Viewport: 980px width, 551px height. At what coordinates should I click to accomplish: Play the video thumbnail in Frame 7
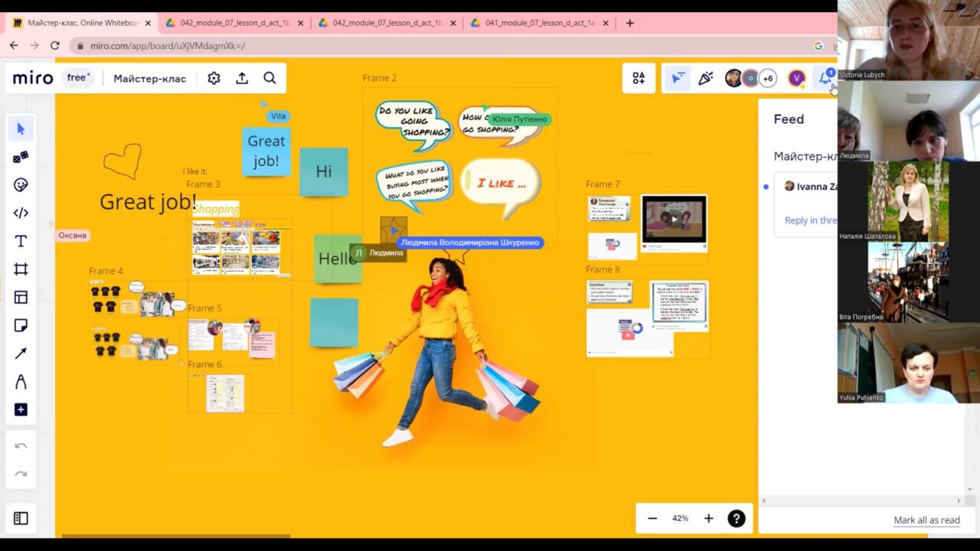coord(674,219)
